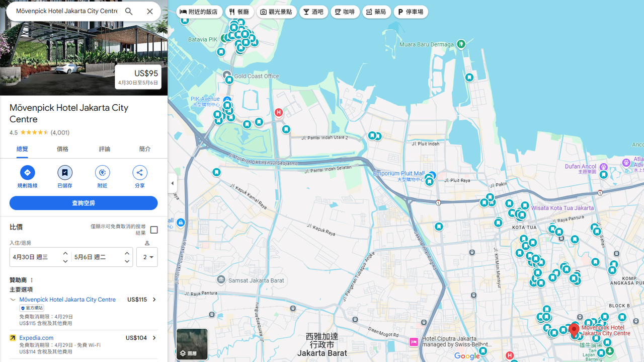Filter map by restaurants (餐廳)
The image size is (644, 362).
239,12
